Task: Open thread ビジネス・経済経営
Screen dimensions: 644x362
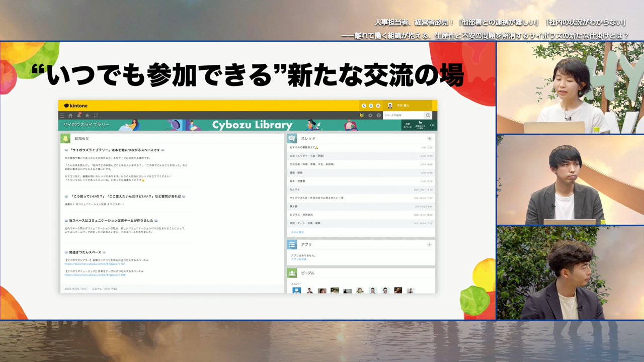Action: [x=361, y=215]
